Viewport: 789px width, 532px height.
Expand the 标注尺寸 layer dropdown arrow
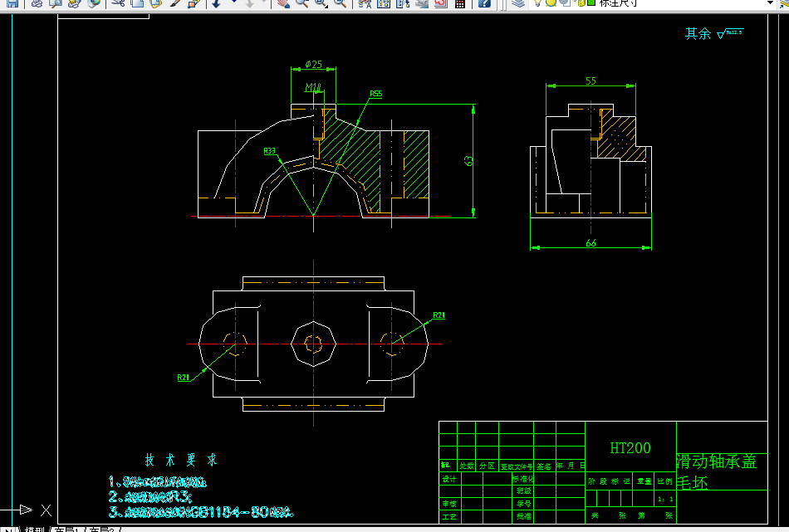coord(769,3)
